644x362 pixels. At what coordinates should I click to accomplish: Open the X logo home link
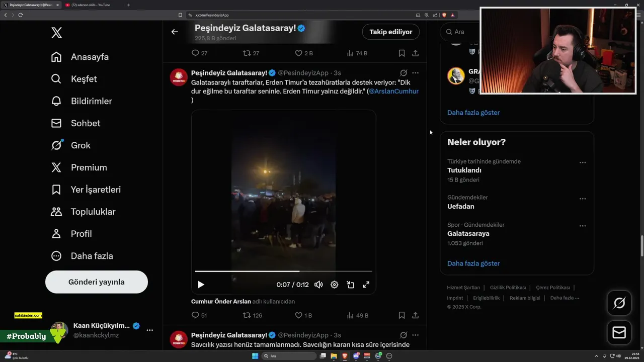coord(56,33)
